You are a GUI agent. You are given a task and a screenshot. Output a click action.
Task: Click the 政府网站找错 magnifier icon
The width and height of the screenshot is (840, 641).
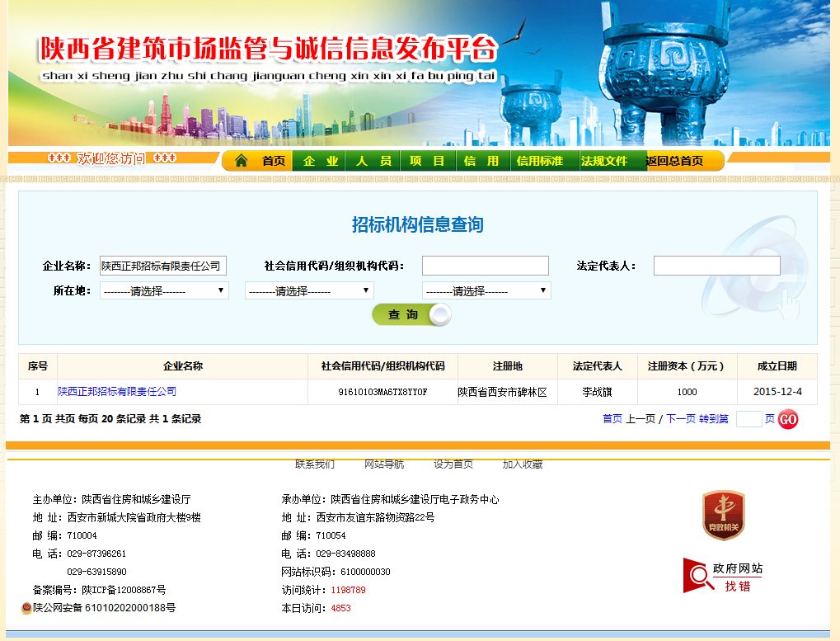pyautogui.click(x=699, y=576)
